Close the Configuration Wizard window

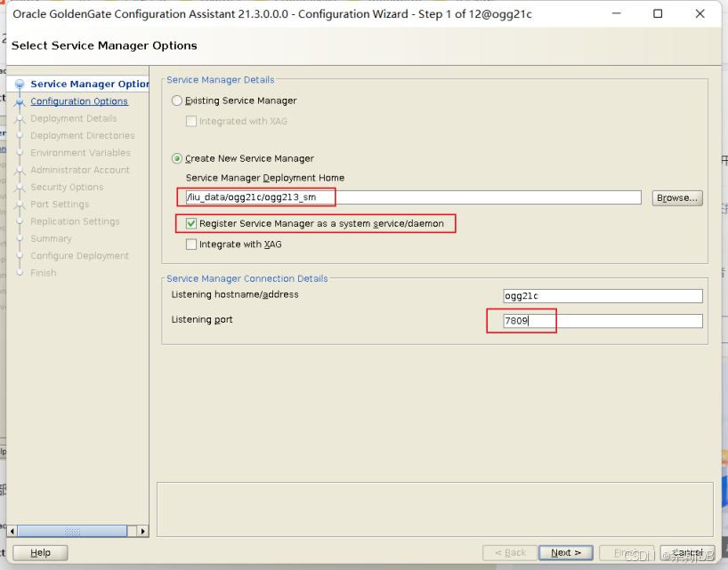[x=700, y=13]
